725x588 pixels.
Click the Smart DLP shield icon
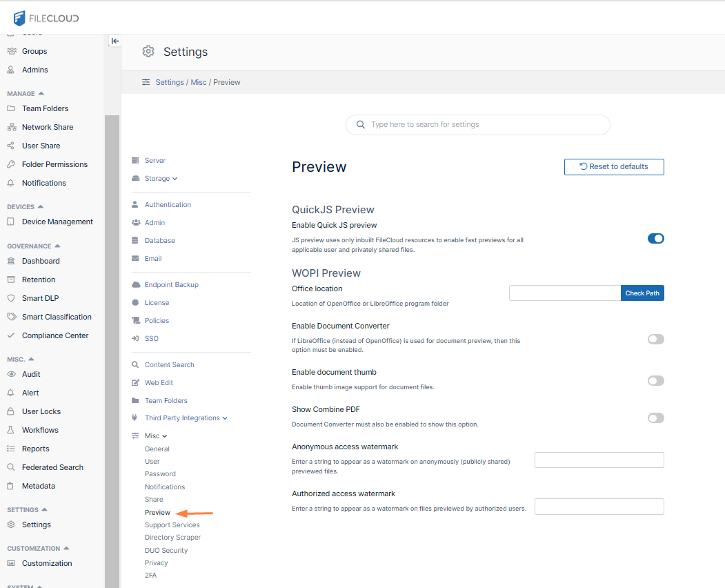click(10, 298)
